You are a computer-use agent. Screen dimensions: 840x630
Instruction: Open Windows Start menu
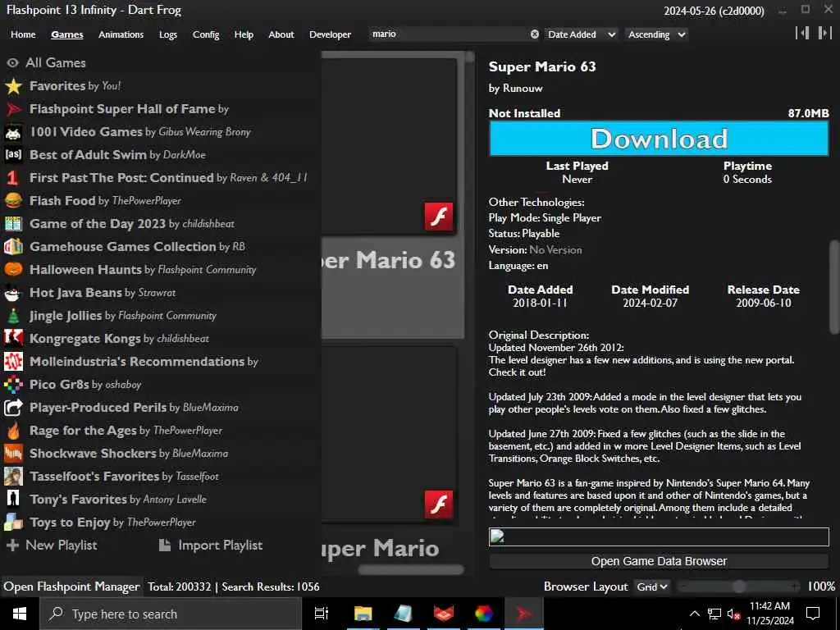pos(20,614)
